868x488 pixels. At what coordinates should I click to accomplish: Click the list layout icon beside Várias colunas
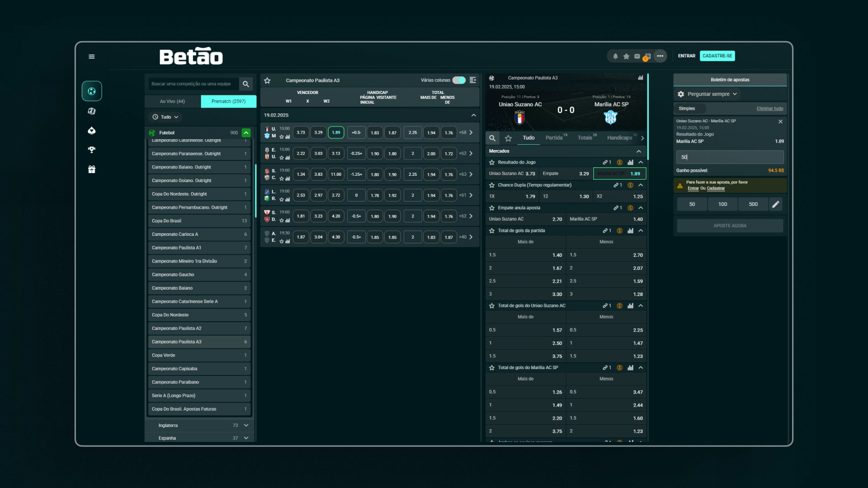(x=473, y=80)
